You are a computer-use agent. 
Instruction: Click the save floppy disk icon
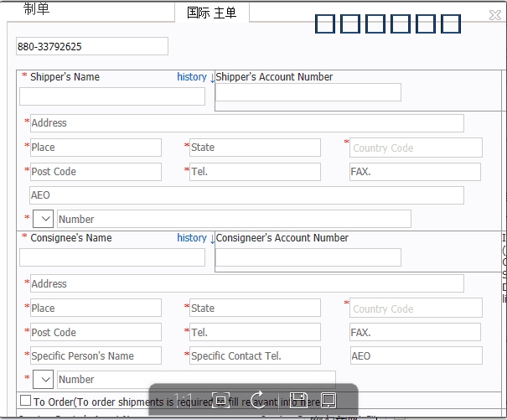pos(297,400)
